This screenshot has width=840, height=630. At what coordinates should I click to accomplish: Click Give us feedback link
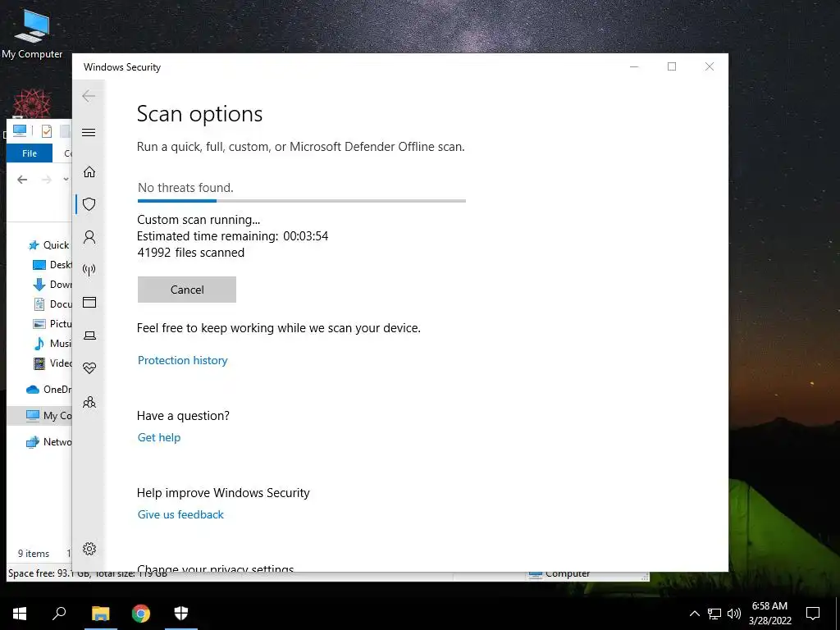click(x=180, y=514)
